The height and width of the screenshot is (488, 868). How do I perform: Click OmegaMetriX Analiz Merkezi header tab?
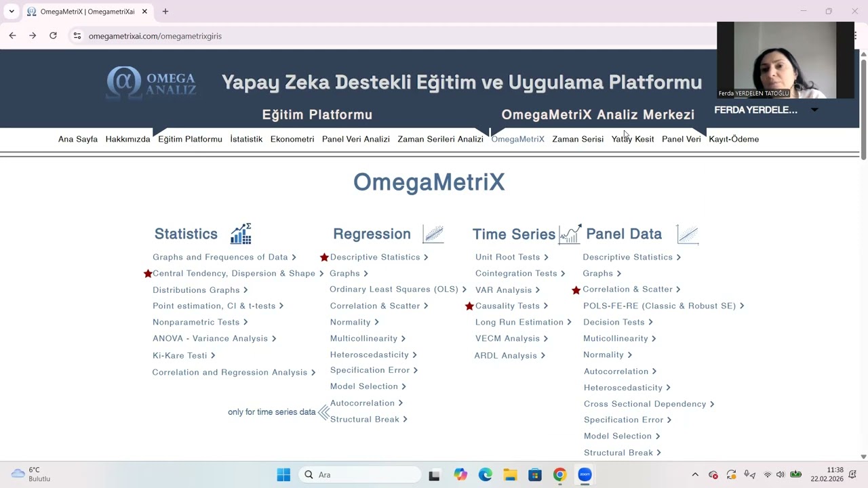598,115
